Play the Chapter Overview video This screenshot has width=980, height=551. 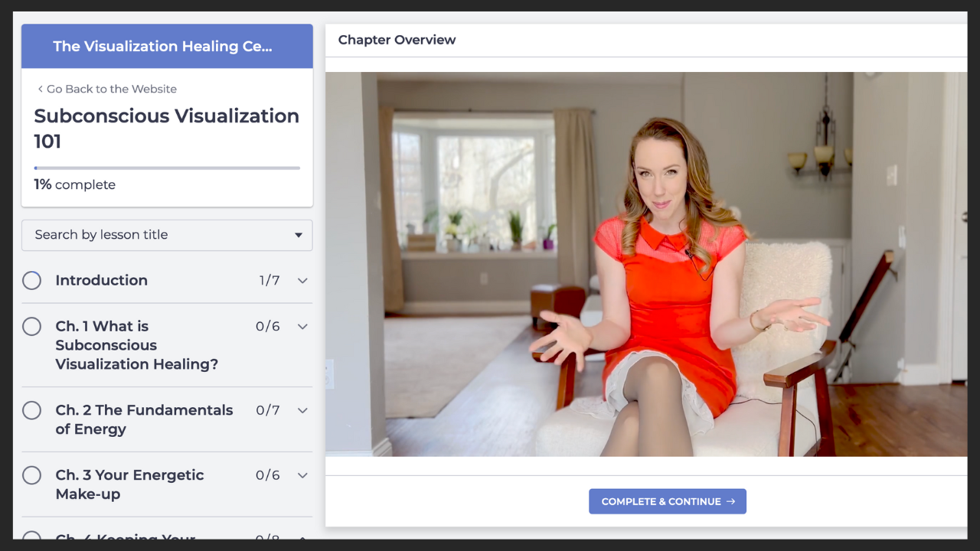click(x=646, y=264)
